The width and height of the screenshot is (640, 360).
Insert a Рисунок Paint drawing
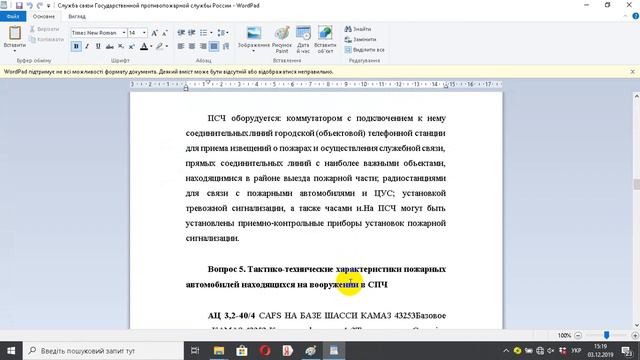coord(282,39)
